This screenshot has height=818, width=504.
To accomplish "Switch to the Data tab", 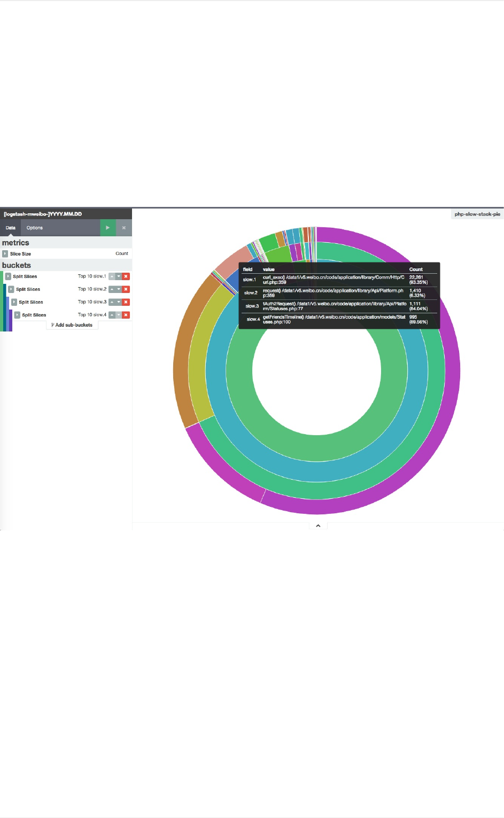I will [x=11, y=228].
